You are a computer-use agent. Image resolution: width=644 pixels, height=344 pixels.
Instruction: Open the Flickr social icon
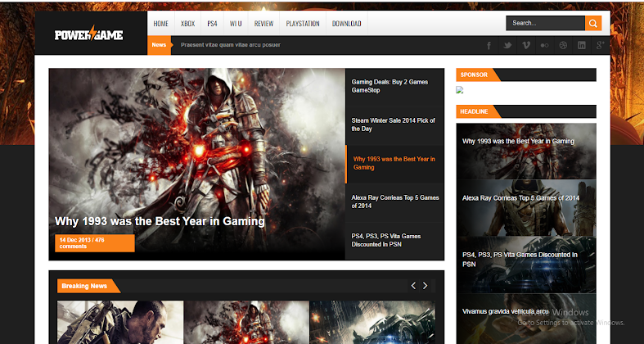point(545,45)
